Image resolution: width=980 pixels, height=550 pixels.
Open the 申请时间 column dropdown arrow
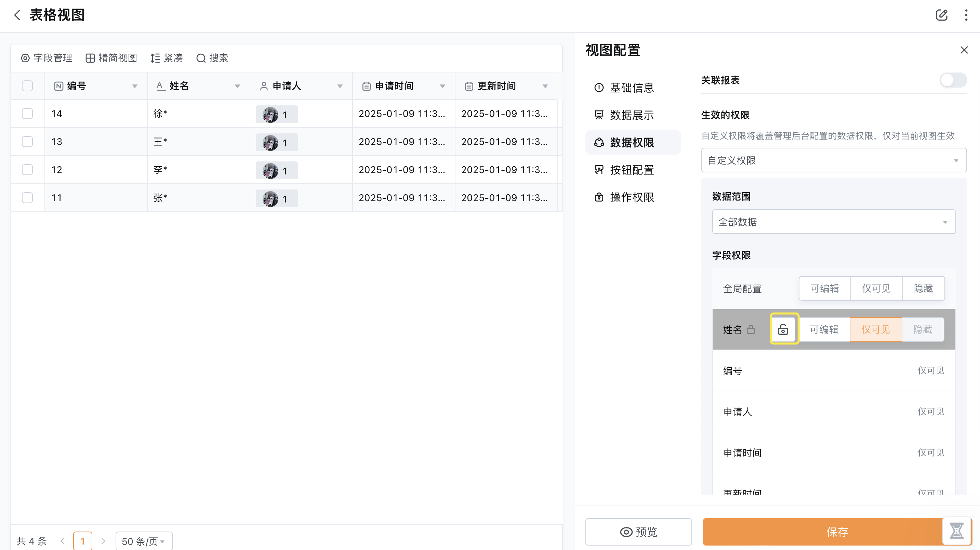tap(442, 86)
